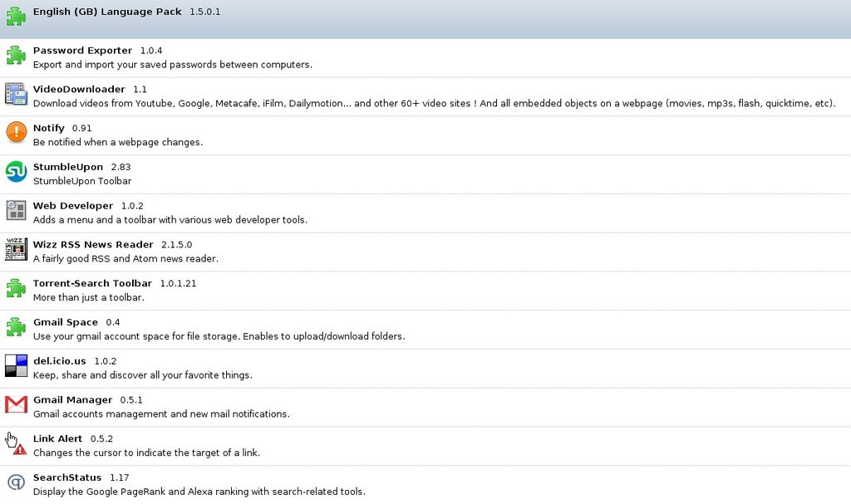
Task: Select the Password Exporter extension name
Action: 82,51
